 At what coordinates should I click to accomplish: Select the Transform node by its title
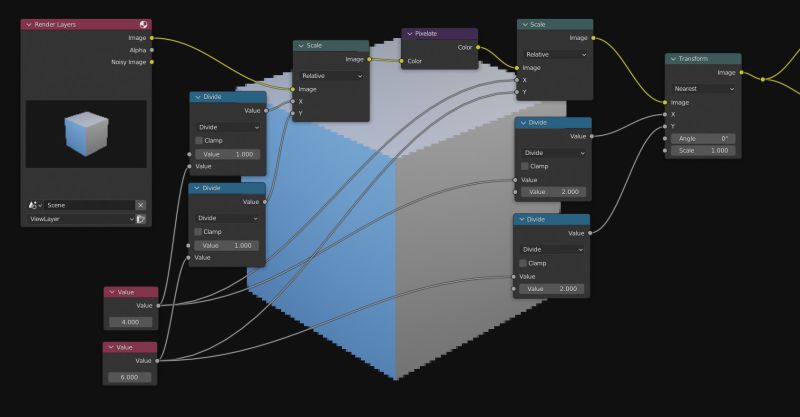693,59
